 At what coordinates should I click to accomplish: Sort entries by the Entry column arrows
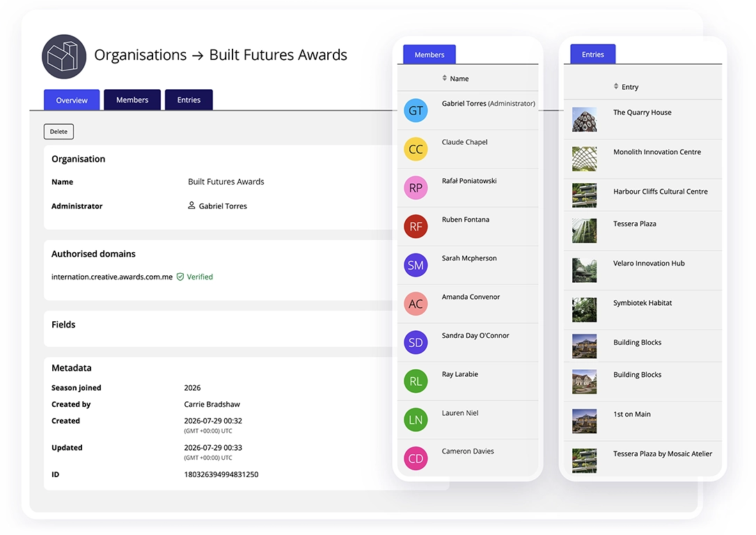point(616,86)
